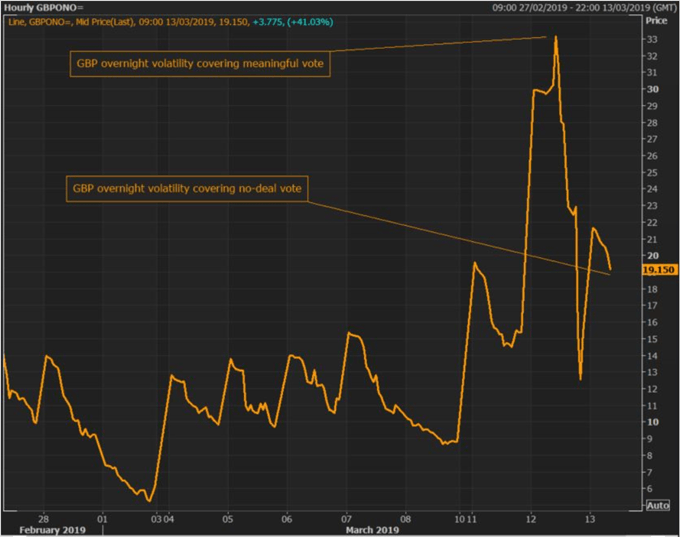Screen dimensions: 680x537
Task: Click the 25 tick on price axis
Action: (x=652, y=173)
